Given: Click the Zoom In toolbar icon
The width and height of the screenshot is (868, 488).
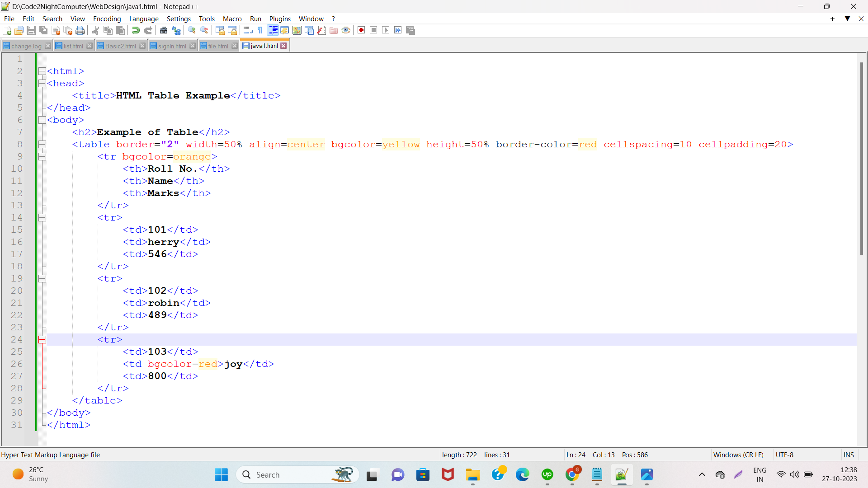Looking at the screenshot, I should [192, 30].
